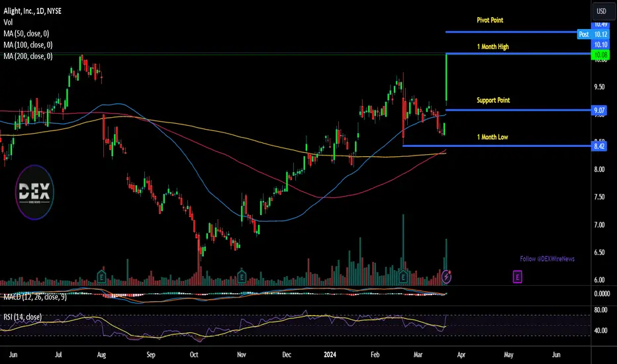The width and height of the screenshot is (617, 364).
Task: Click the green 10.08 last price label
Action: (600, 55)
